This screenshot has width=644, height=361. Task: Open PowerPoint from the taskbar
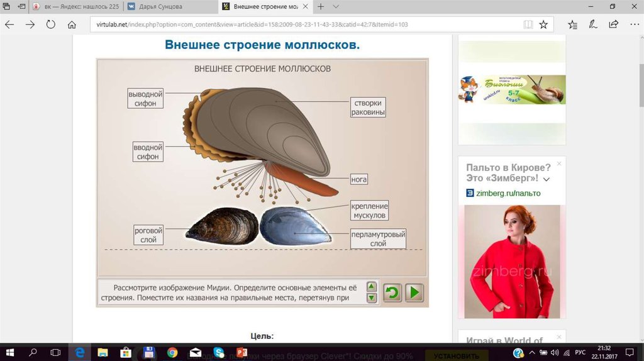point(241,353)
